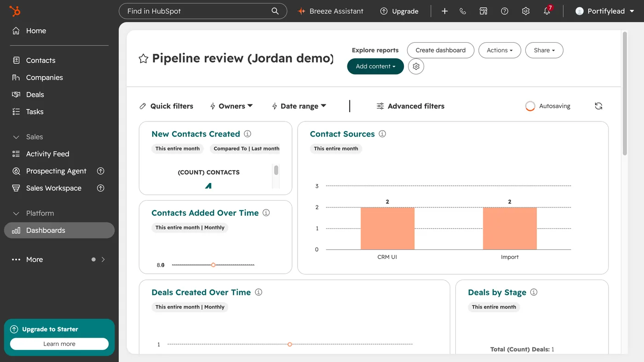The width and height of the screenshot is (644, 362).
Task: Open the Share dropdown
Action: [x=544, y=50]
